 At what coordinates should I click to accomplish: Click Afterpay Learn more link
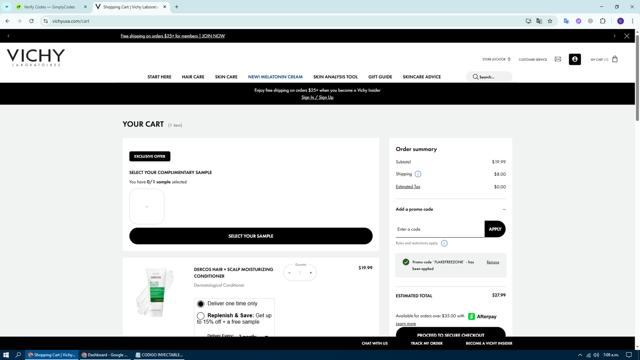pyautogui.click(x=406, y=324)
